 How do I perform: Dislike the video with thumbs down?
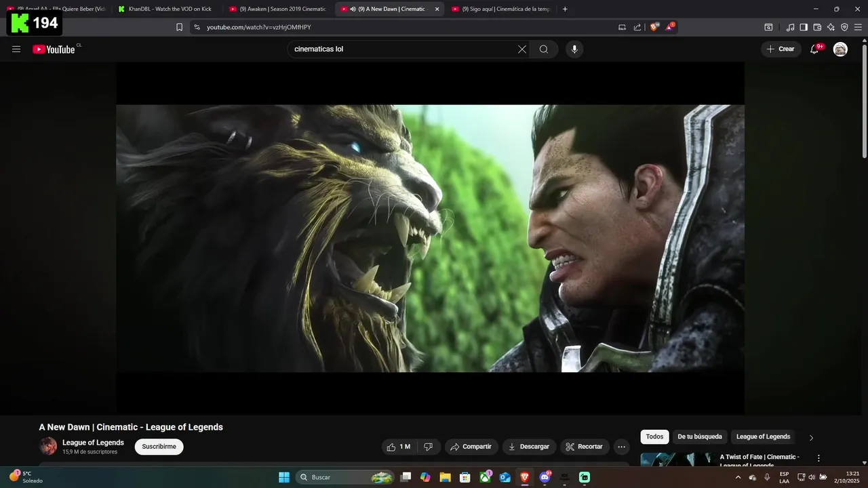pos(428,447)
